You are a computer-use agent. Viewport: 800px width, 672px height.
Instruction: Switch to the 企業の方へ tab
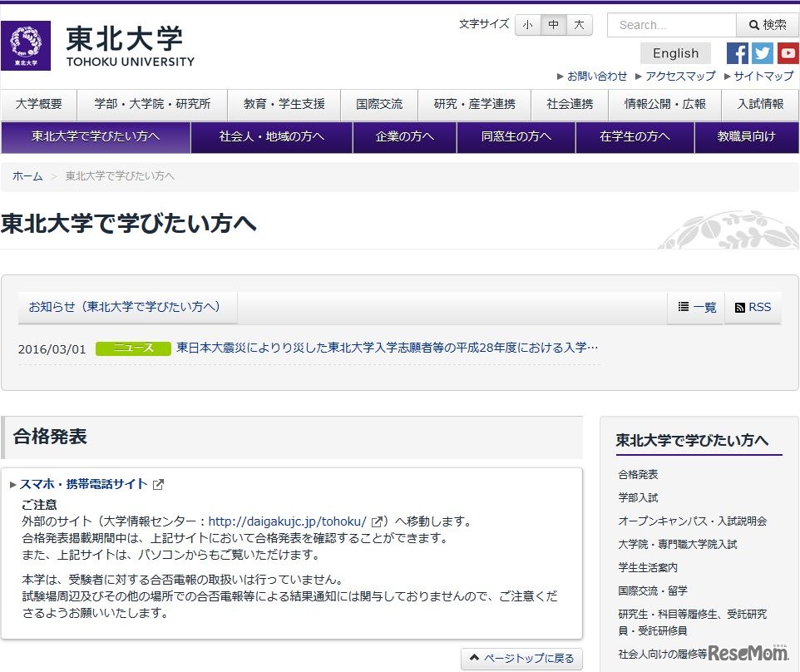point(404,136)
